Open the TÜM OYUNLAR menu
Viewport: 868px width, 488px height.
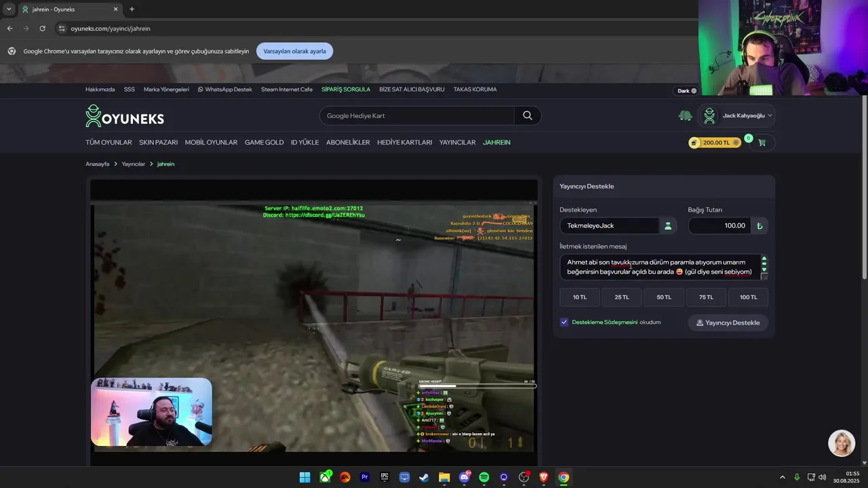coord(108,142)
